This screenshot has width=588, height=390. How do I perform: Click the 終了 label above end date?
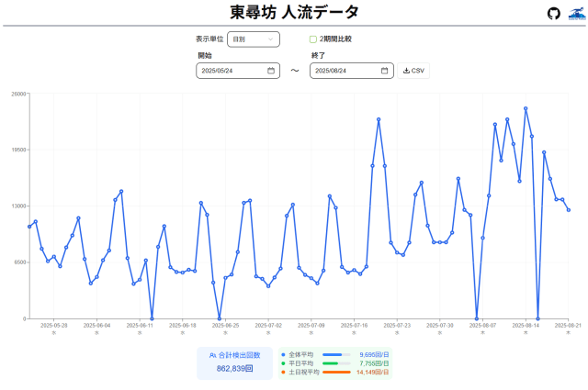(x=318, y=55)
